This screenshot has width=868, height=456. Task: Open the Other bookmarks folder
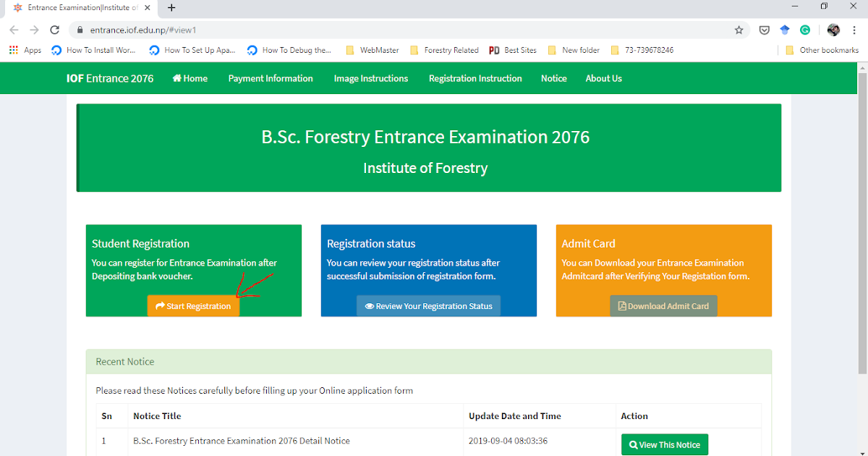822,49
